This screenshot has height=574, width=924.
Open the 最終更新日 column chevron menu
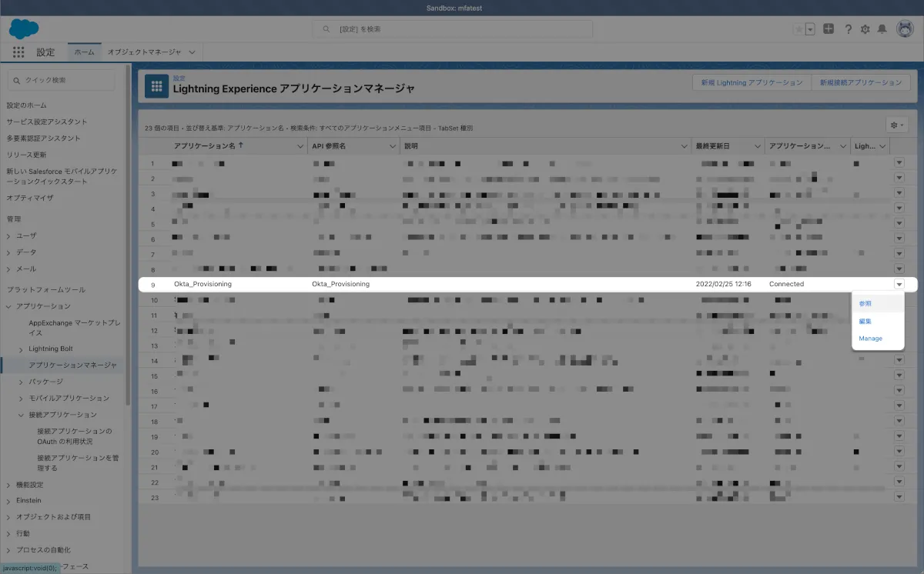[758, 146]
